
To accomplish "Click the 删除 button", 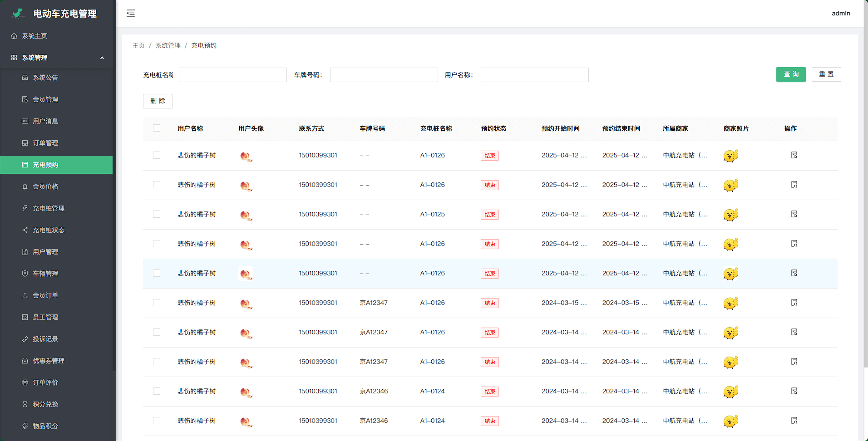I will click(158, 101).
